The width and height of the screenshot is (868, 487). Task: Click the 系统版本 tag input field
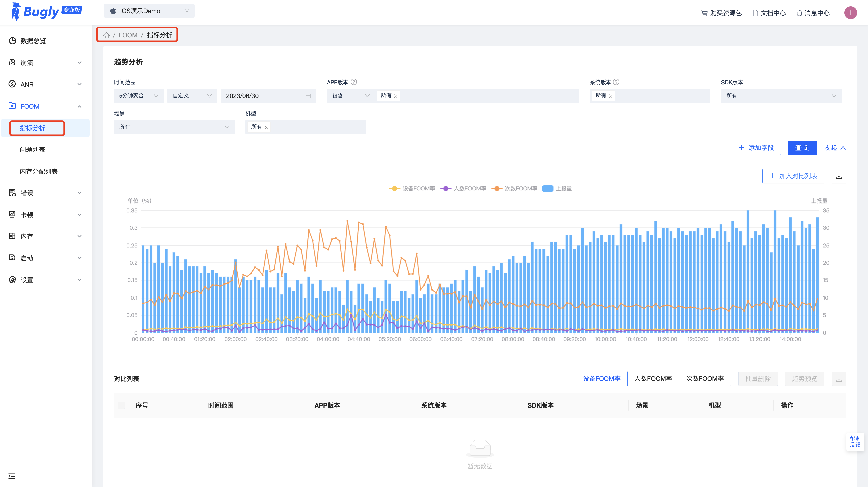[x=650, y=96]
